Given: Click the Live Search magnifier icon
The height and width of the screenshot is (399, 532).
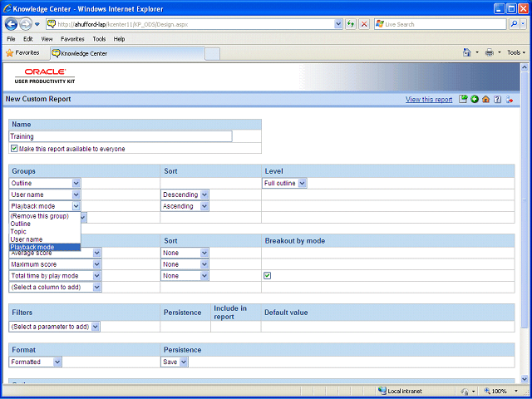Looking at the screenshot, I should (515, 24).
